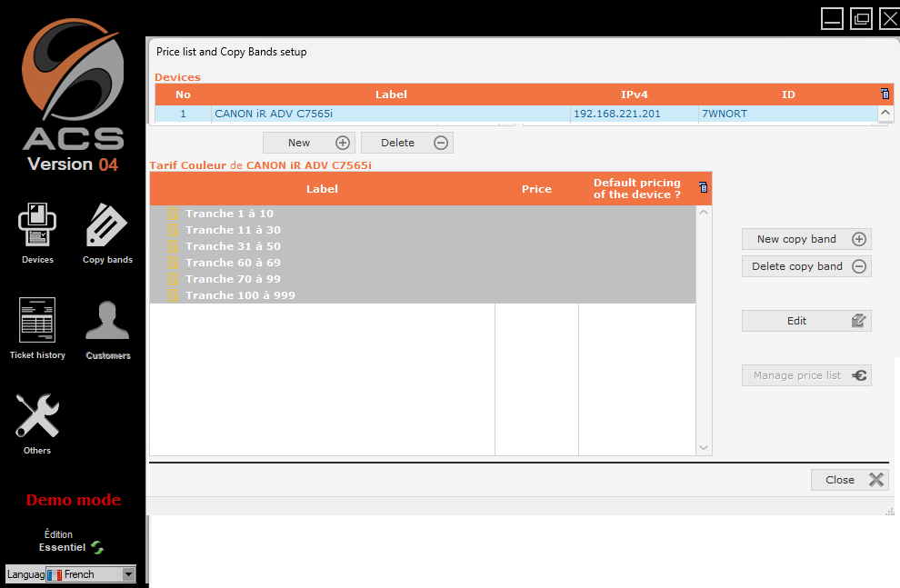The image size is (900, 588).
Task: Click the folder icon of Tranche 60 à 69
Action: click(x=173, y=263)
